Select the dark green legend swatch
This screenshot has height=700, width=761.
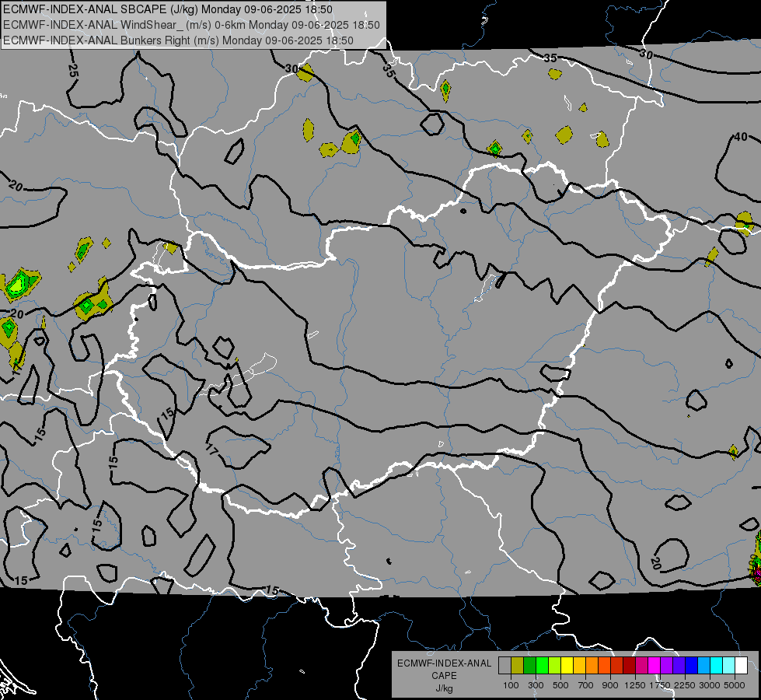529,665
